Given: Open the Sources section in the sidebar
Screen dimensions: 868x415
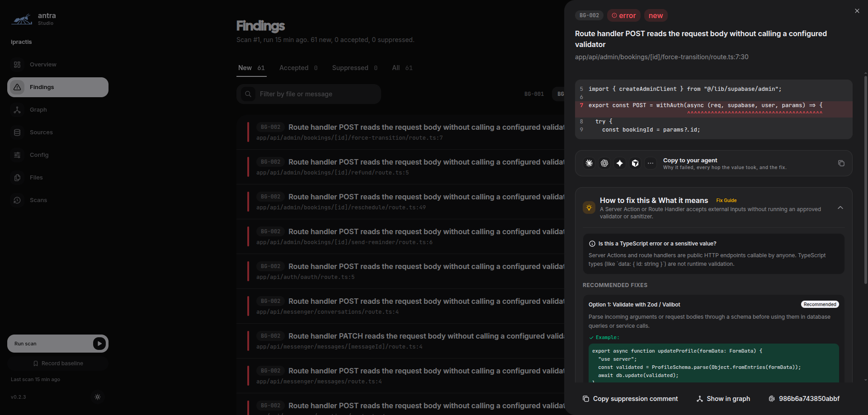Looking at the screenshot, I should point(58,132).
